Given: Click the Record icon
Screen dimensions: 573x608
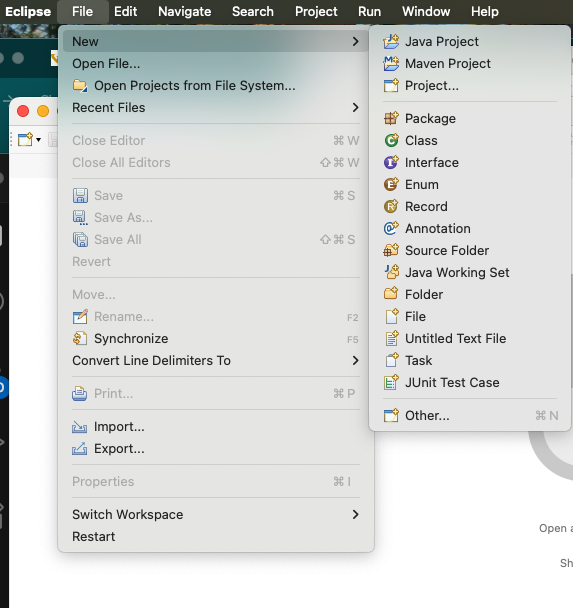Looking at the screenshot, I should [x=391, y=207].
